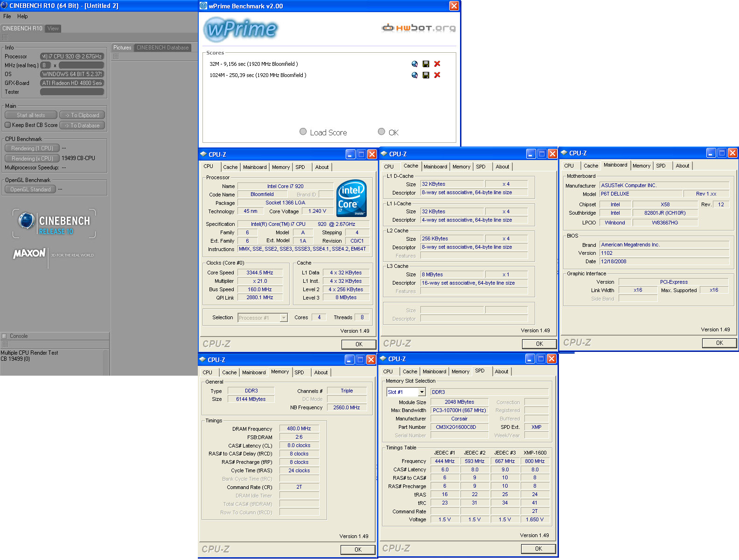Click the To Clipboard button
Screen dimensions: 739x560
[82, 115]
